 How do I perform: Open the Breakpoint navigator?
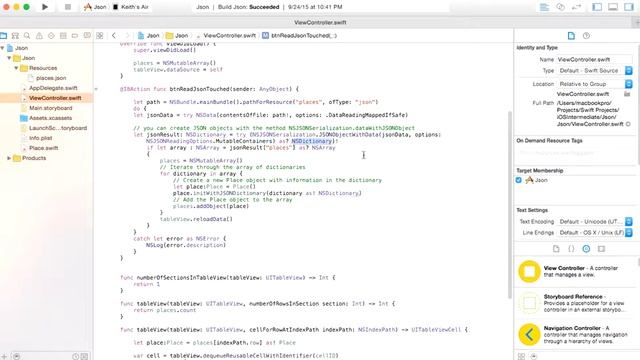pos(75,36)
